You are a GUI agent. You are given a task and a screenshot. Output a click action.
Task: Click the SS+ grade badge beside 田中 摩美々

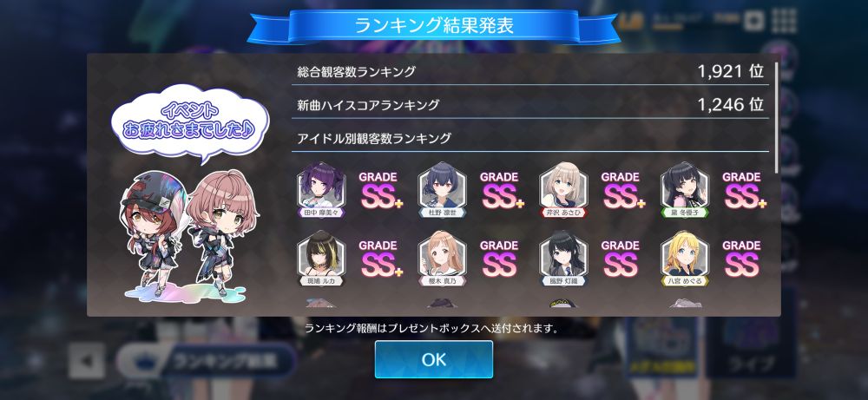[x=380, y=191]
